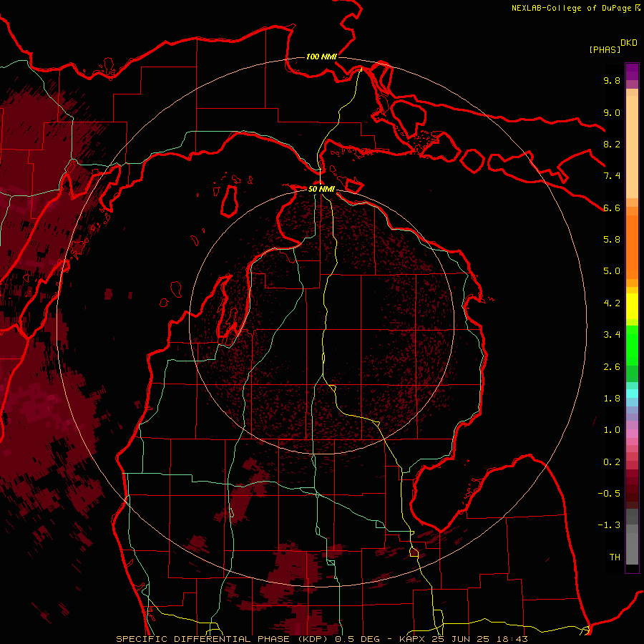Click the 6.6 value on color scale
Viewport: 644px width, 644px height.
(612, 208)
